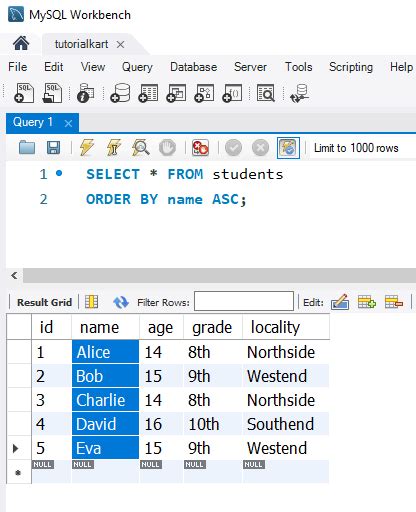This screenshot has width=416, height=512.
Task: Open the Limit to 1000 rows dropdown
Action: point(356,148)
